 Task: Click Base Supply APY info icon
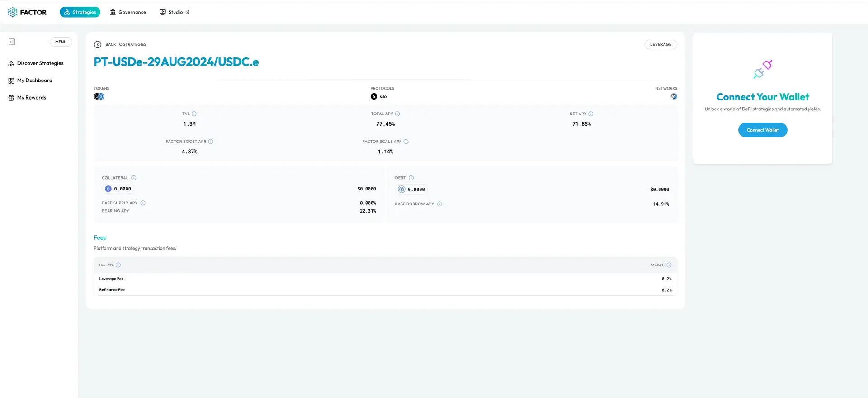click(143, 203)
